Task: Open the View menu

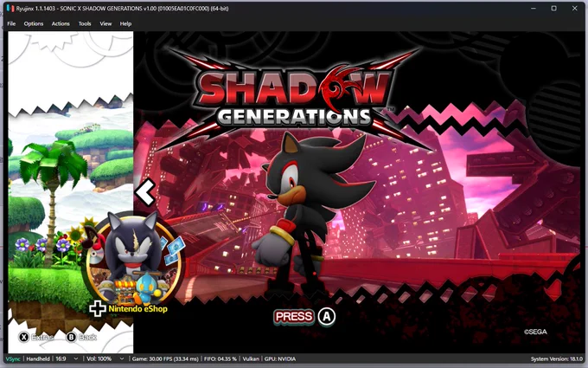Action: 105,23
